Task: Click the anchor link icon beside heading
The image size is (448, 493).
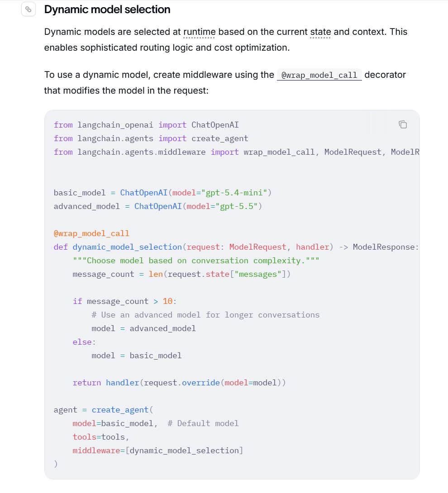Action: [x=29, y=9]
